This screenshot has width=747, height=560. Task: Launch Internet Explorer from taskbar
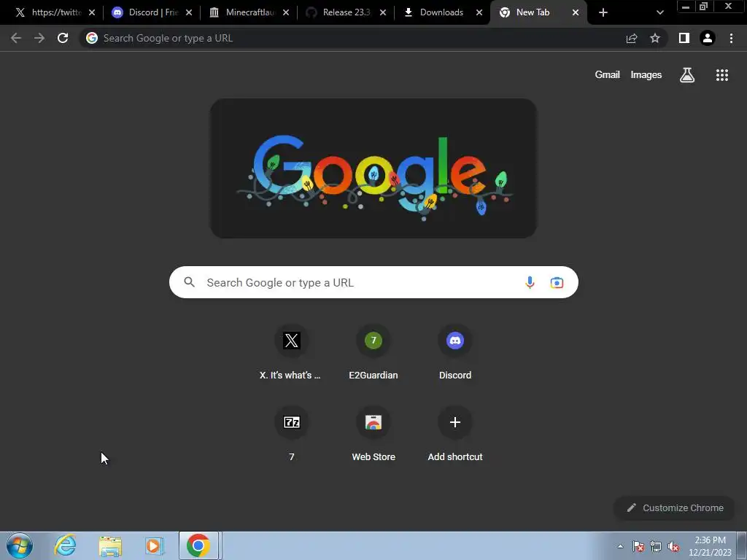click(65, 545)
